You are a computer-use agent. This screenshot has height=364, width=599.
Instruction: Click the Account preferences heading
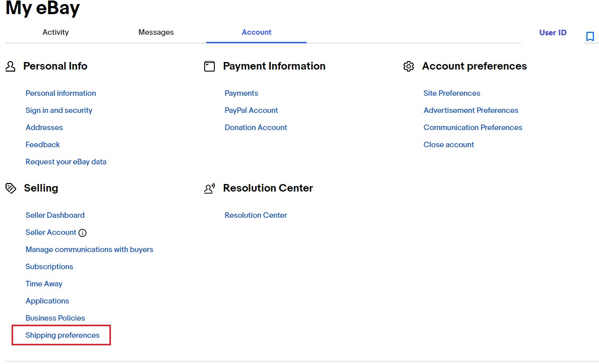point(474,67)
